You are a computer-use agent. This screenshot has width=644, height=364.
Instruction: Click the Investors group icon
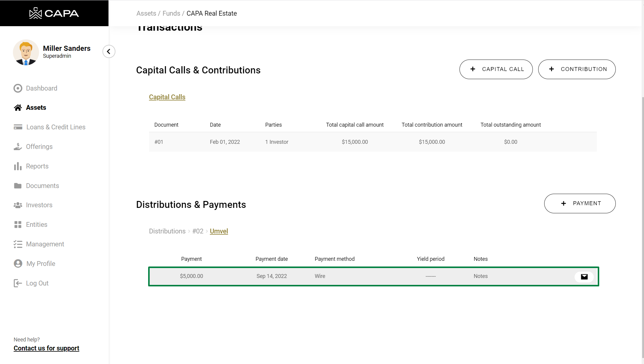(18, 205)
